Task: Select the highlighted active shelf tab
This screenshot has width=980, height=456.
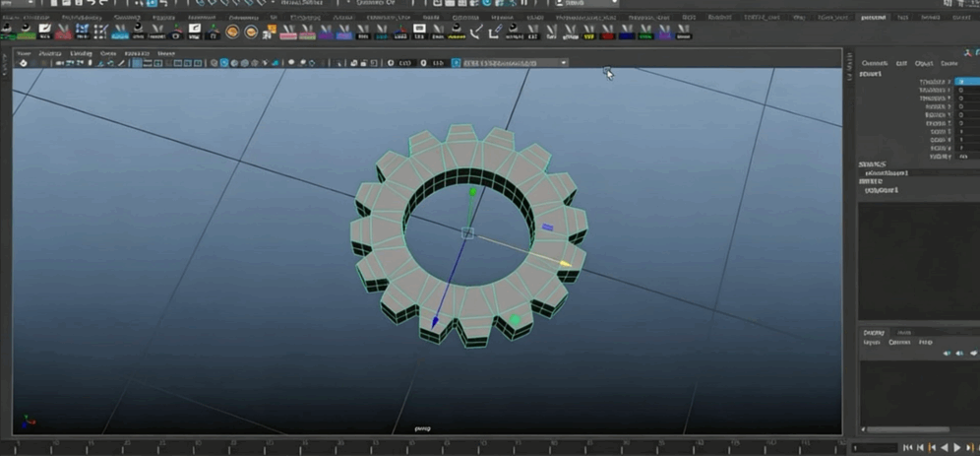Action: click(x=873, y=18)
